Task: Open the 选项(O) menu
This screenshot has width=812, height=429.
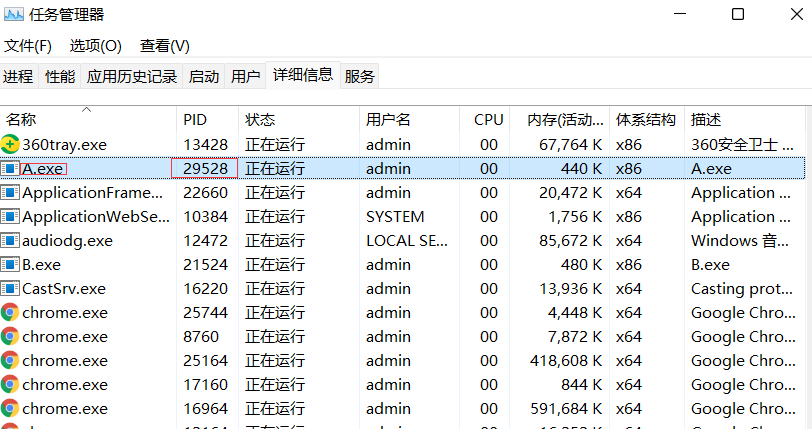Action: 95,46
